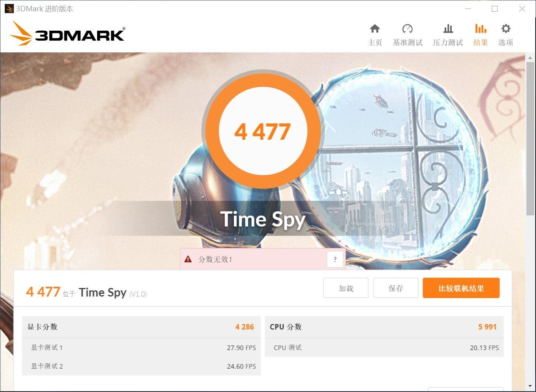Select the 结果 results chart icon
536x392 pixels.
point(480,29)
